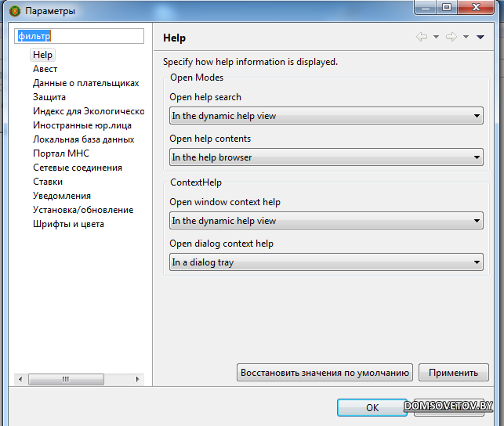504x426 pixels.
Task: Select Шрифты и цвета tree item
Action: (68, 224)
